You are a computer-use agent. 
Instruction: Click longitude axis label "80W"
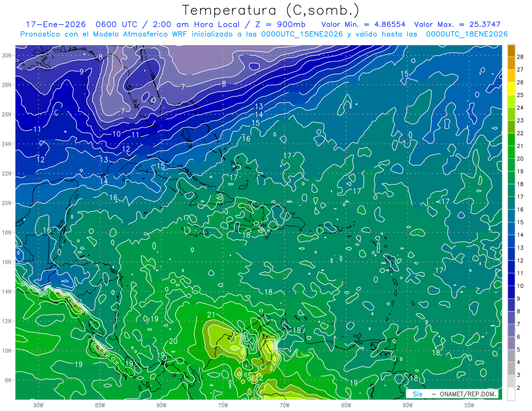click(161, 405)
